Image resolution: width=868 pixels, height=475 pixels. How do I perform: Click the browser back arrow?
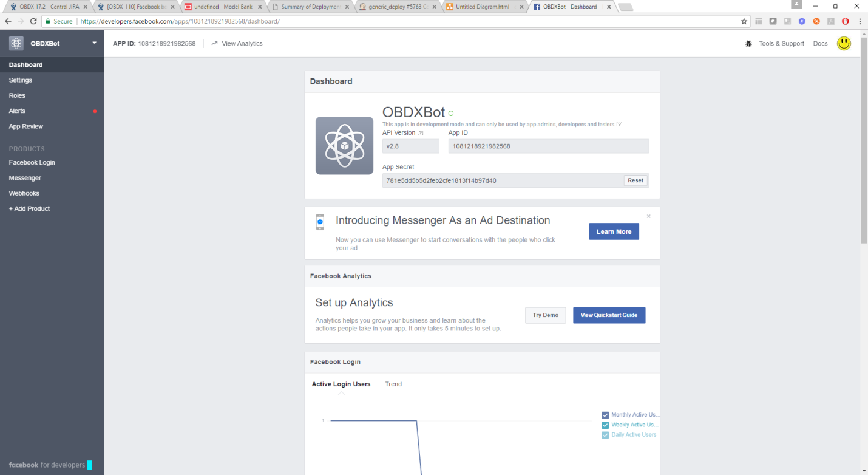point(8,21)
